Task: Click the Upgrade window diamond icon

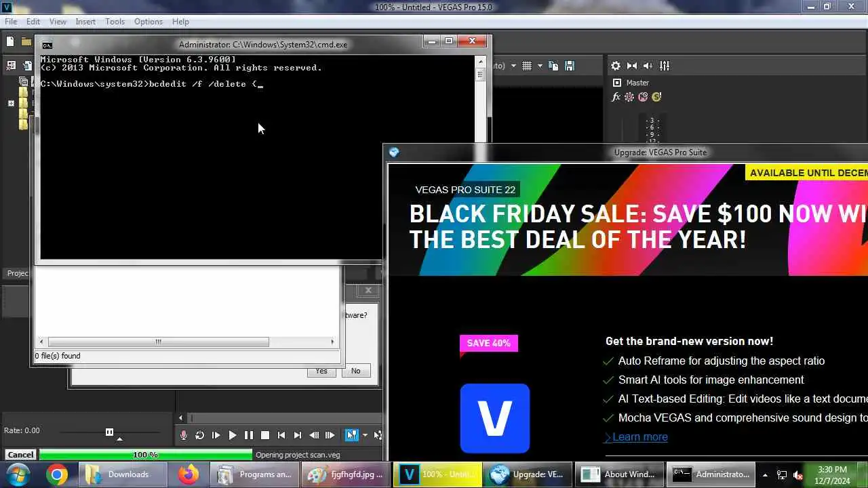Action: 394,152
